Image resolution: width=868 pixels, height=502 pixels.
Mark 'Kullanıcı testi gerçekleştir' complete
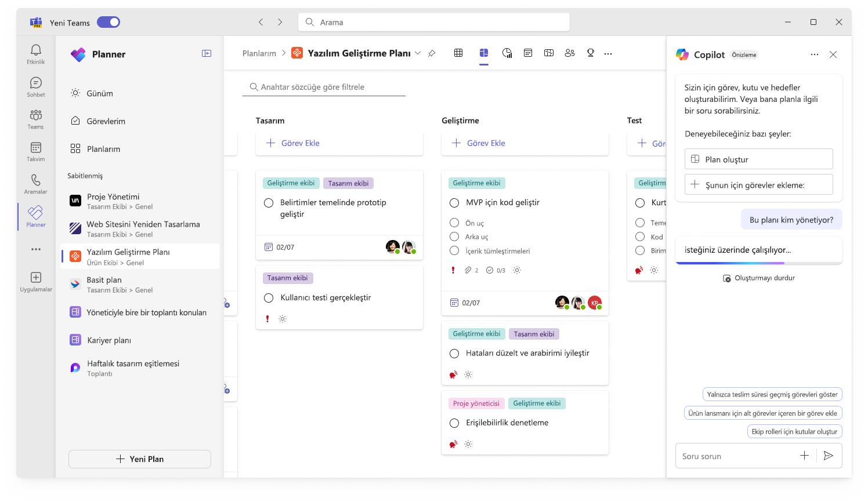269,298
